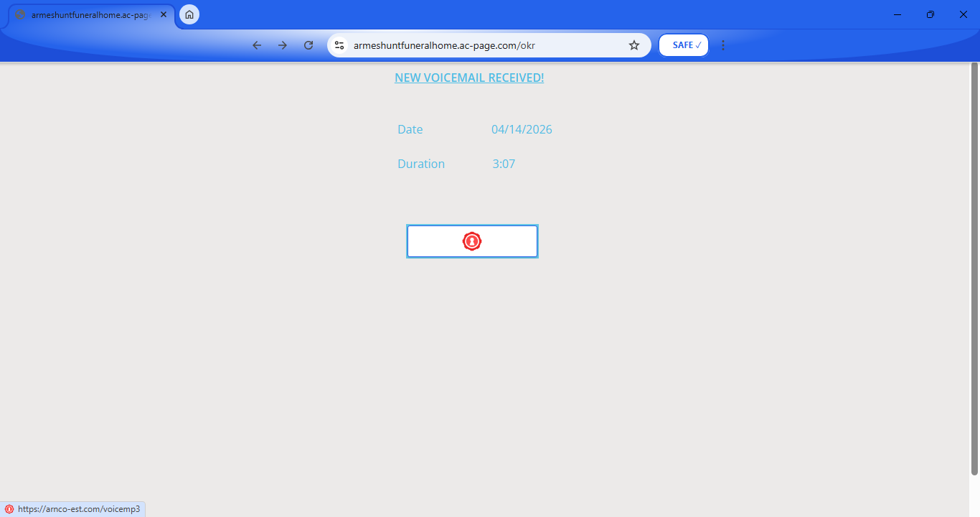Screen dimensions: 980x517
Task: Close the armeshuntfuneralhome tab
Action: tap(164, 14)
